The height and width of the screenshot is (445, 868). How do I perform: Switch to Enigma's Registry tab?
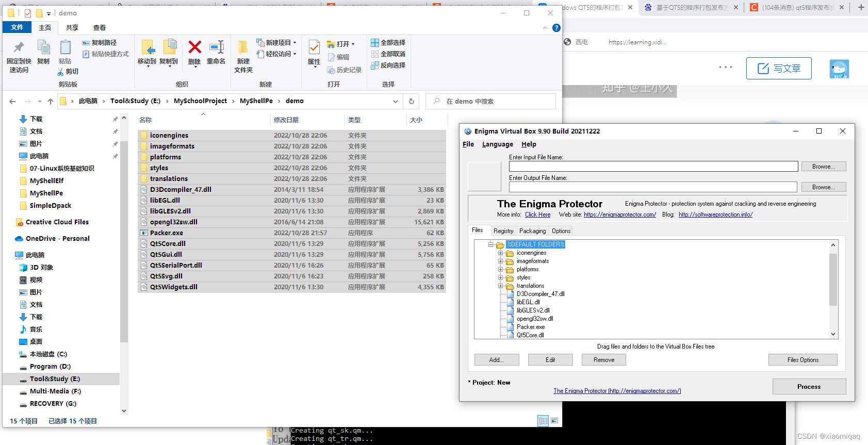[x=503, y=231]
